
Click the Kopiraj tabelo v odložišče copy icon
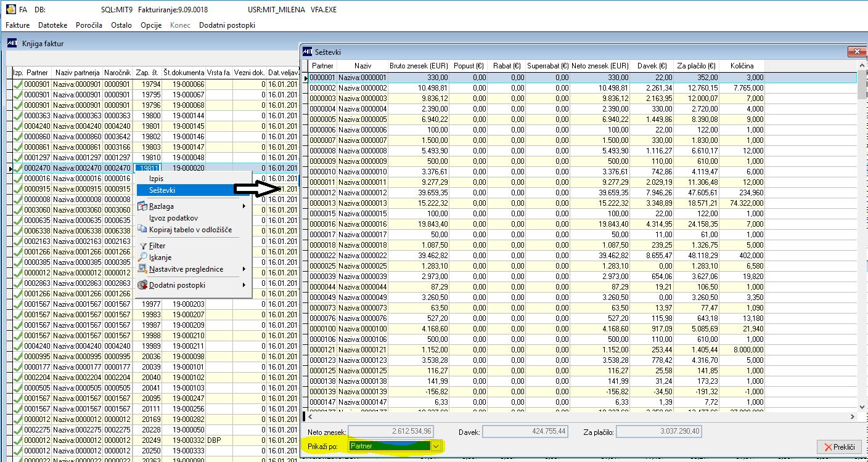tap(142, 230)
